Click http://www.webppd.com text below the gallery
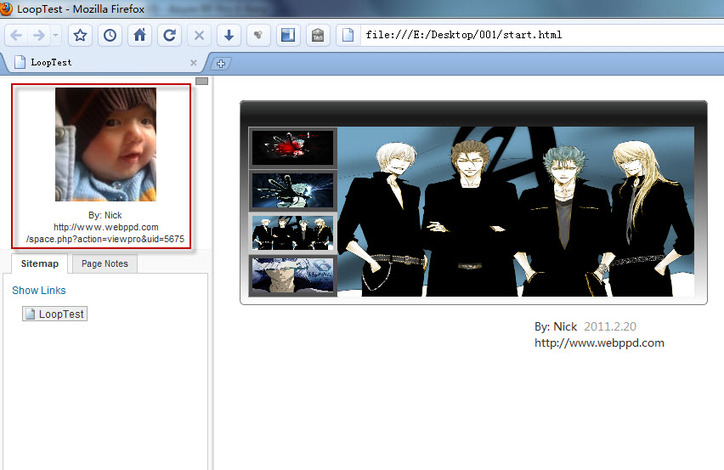Viewport: 724px width, 470px height. [599, 343]
